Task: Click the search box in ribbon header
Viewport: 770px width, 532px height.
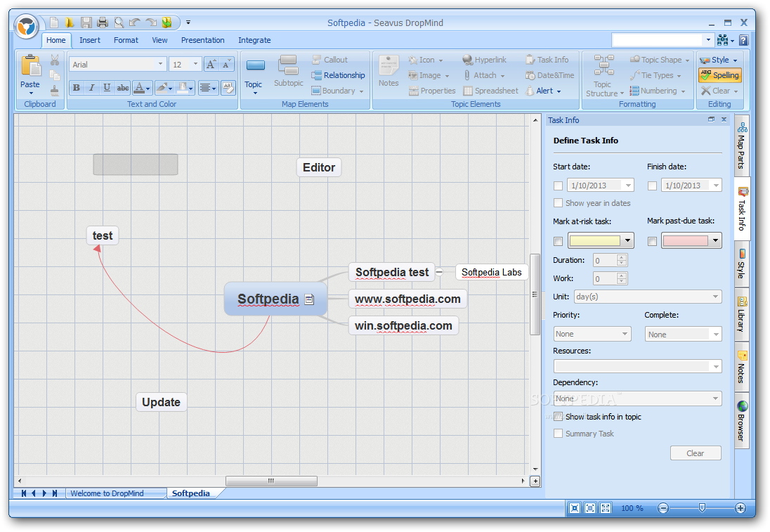Action: 657,40
